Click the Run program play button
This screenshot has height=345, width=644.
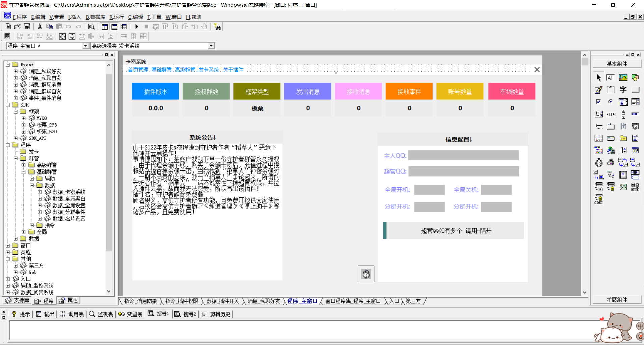137,27
